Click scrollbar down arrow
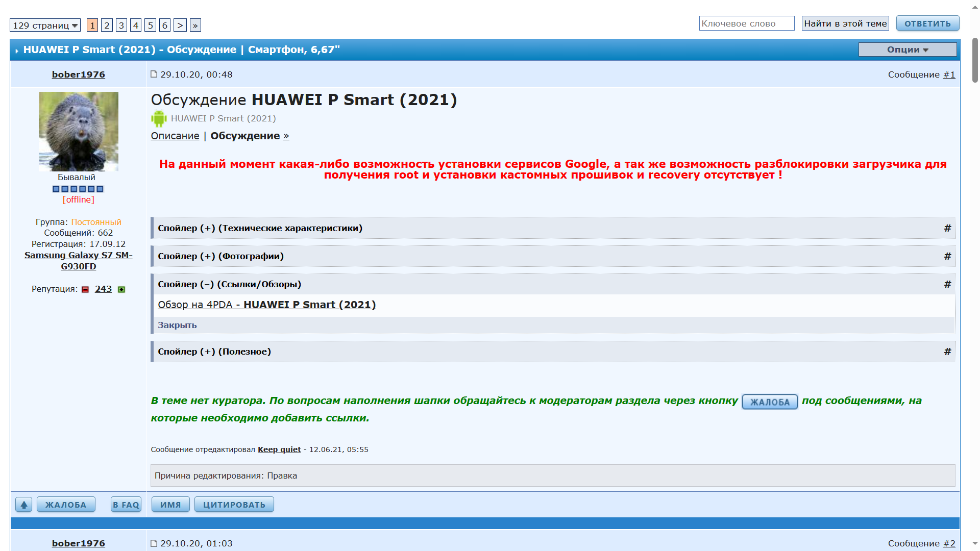980x551 pixels. point(975,544)
